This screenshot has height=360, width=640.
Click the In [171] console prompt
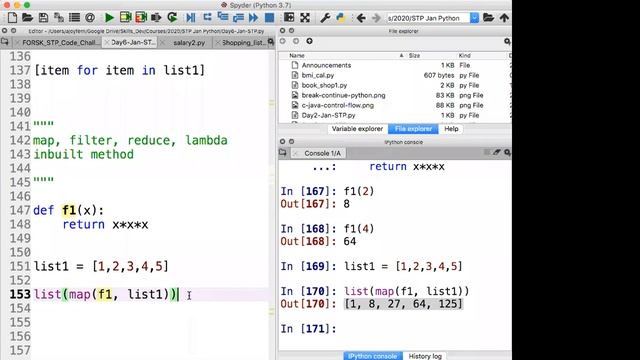coord(309,329)
